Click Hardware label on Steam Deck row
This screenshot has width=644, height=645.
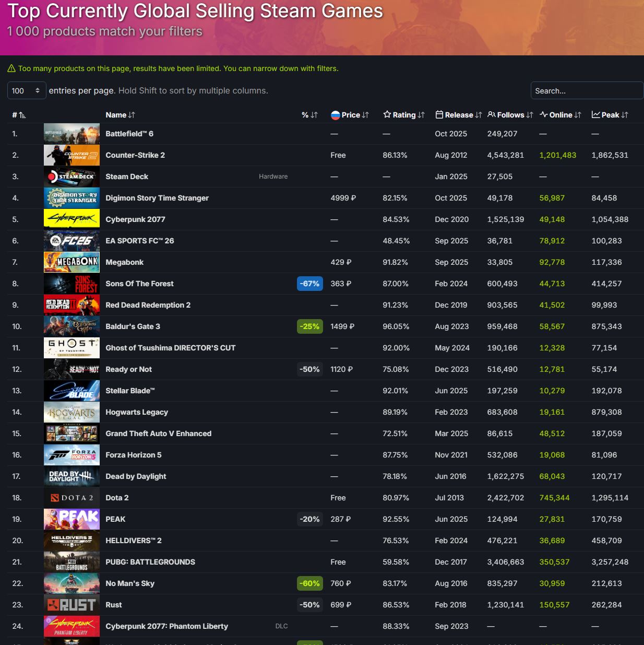(x=273, y=177)
